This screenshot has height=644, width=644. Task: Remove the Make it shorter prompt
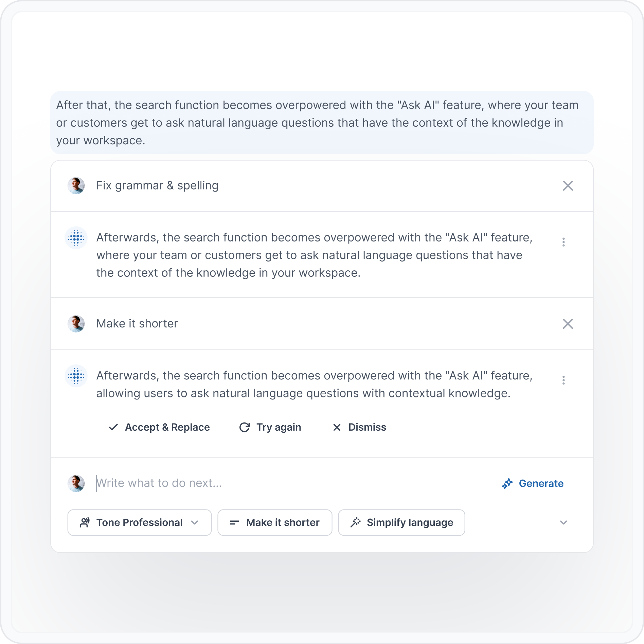pos(568,324)
